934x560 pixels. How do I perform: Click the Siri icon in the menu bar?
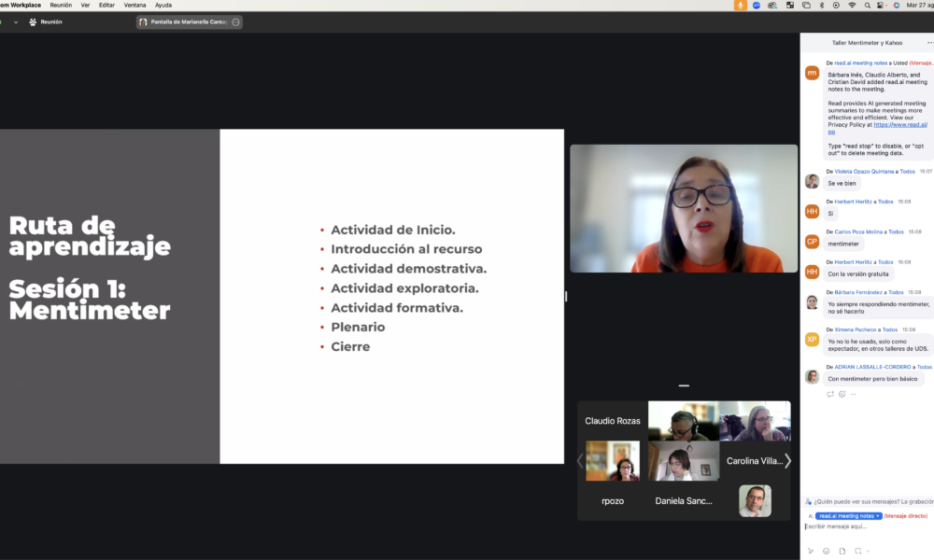897,5
